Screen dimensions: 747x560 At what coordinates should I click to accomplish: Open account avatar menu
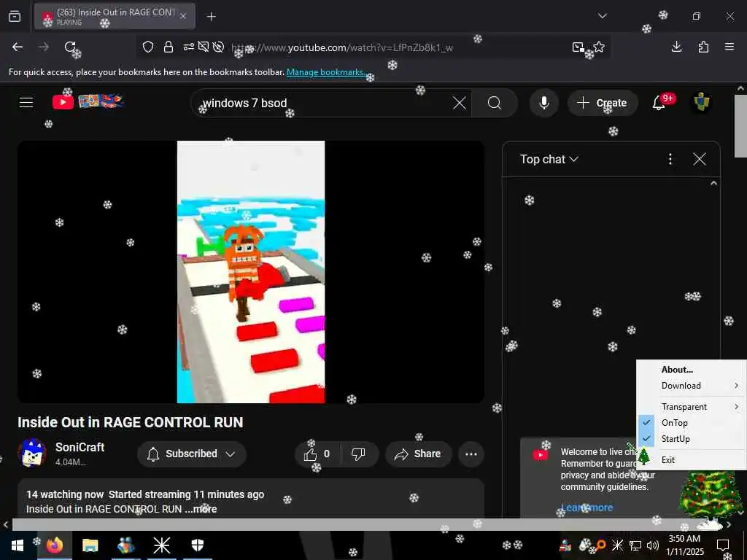[x=702, y=102]
